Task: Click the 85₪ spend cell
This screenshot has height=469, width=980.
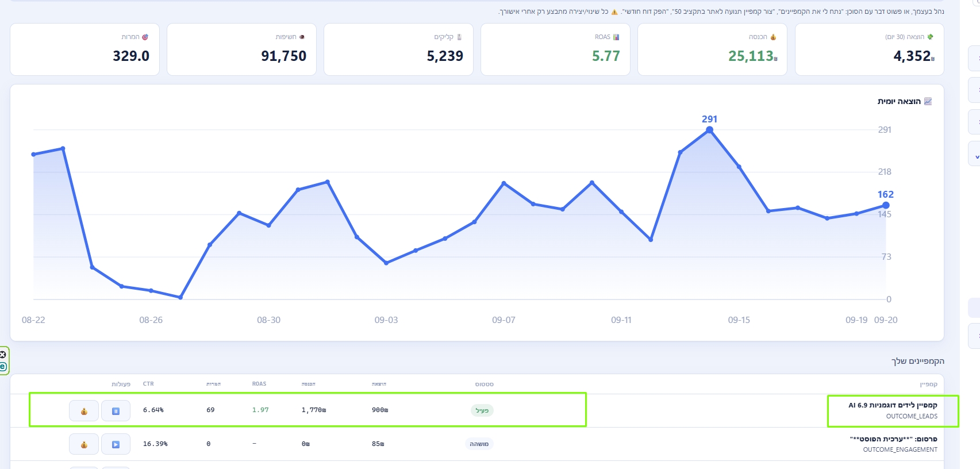Action: [x=378, y=444]
